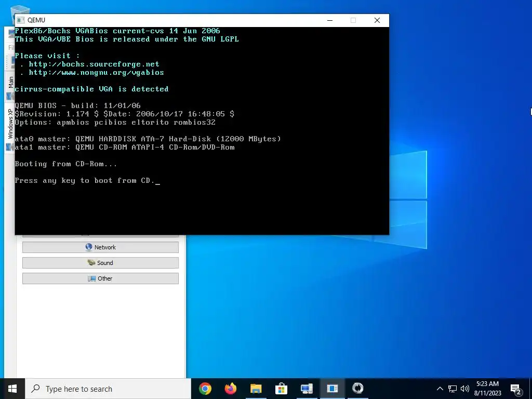Open the Windows Start menu
This screenshot has height=399, width=532.
click(x=12, y=389)
